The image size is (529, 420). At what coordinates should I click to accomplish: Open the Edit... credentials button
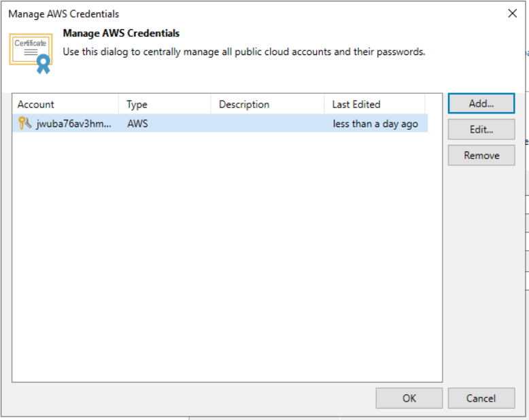[481, 129]
